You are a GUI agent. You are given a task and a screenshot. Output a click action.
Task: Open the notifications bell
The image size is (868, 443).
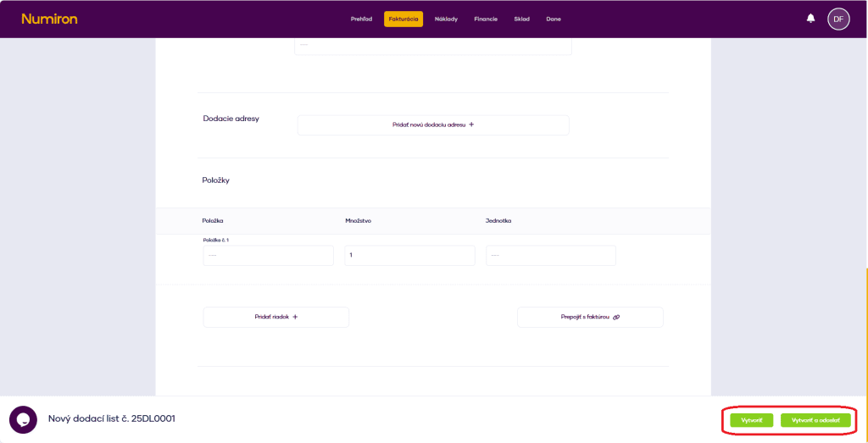coord(810,19)
